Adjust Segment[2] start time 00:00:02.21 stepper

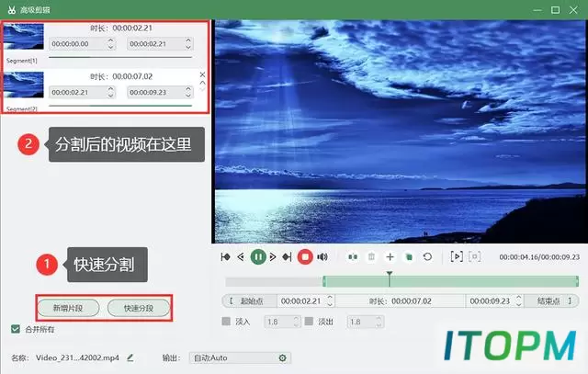[x=110, y=92]
